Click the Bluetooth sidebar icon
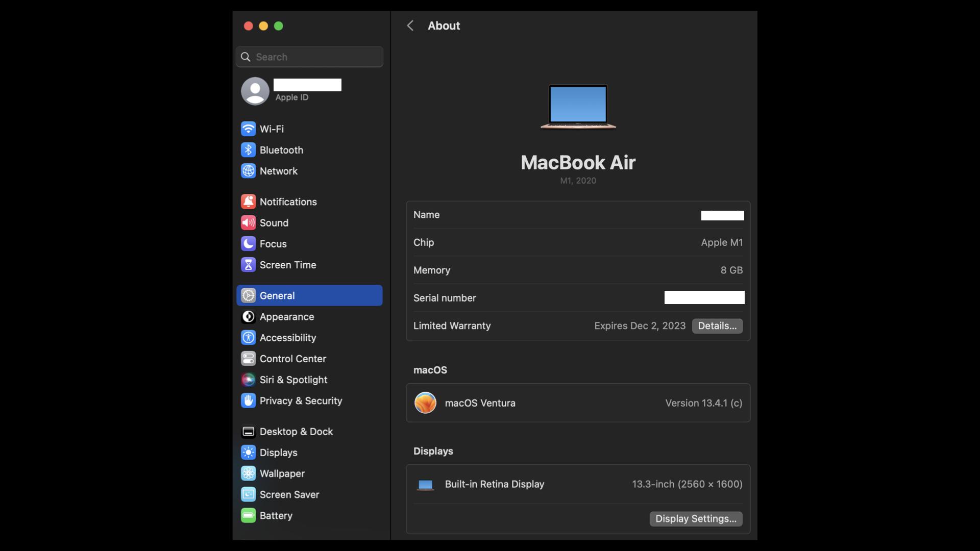Viewport: 980px width, 551px height. click(x=248, y=150)
